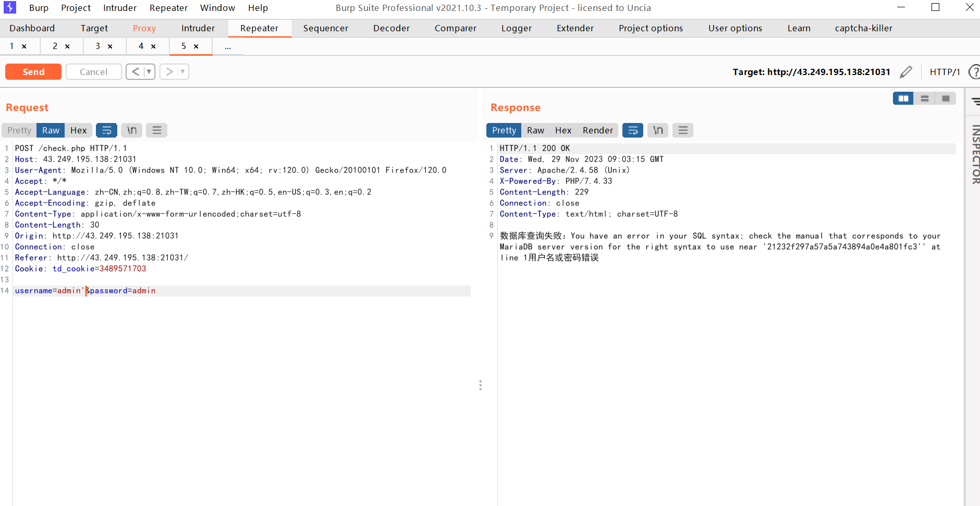Viewport: 980px width, 506px height.
Task: Go forward to next request in history
Action: (169, 72)
